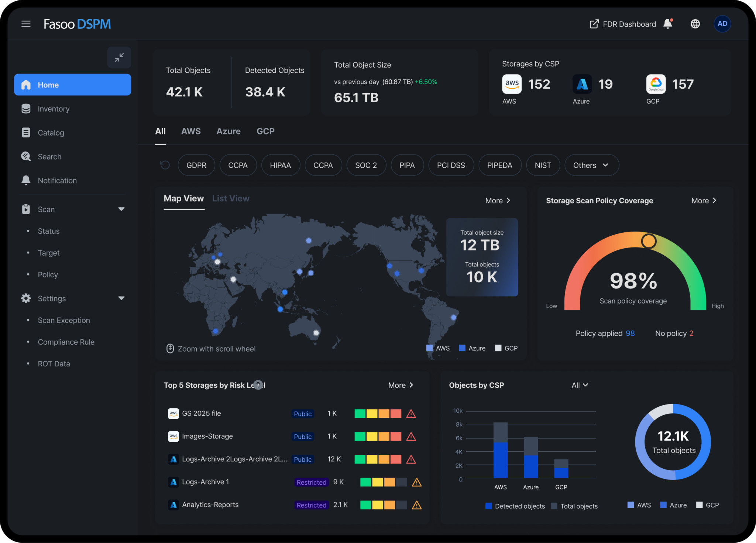Image resolution: width=756 pixels, height=543 pixels.
Task: Toggle the SOC 2 filter chip
Action: coord(366,165)
